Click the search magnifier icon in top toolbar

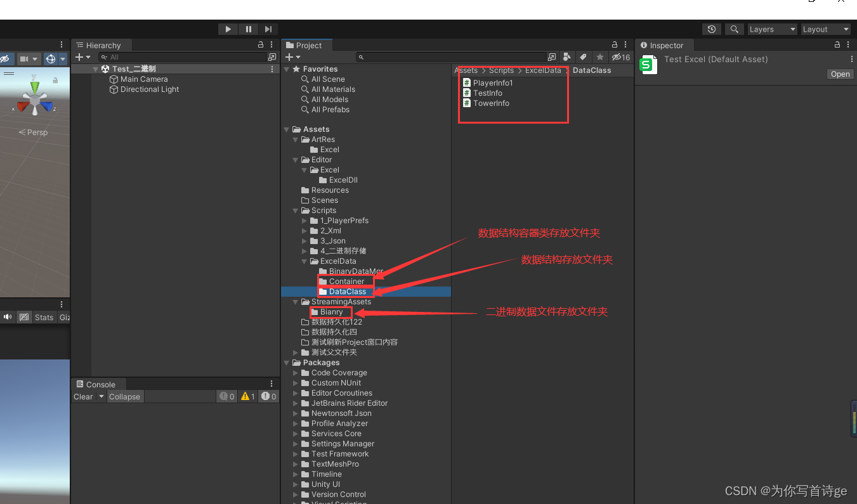(734, 29)
